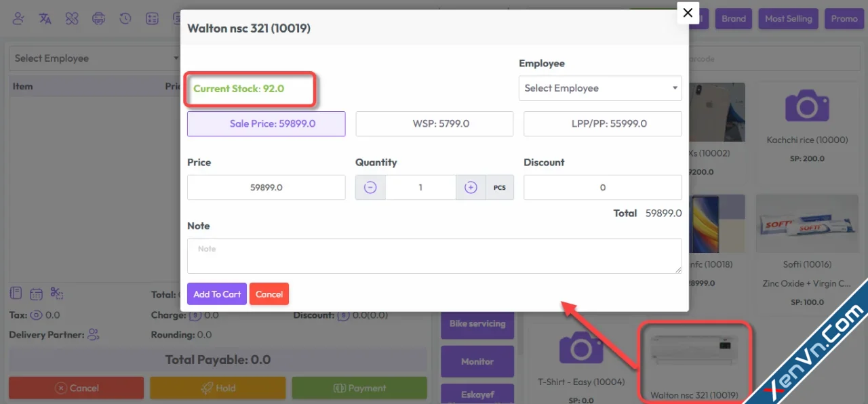The image size is (868, 404).
Task: Click the calendar icon above Tax
Action: pyautogui.click(x=37, y=294)
